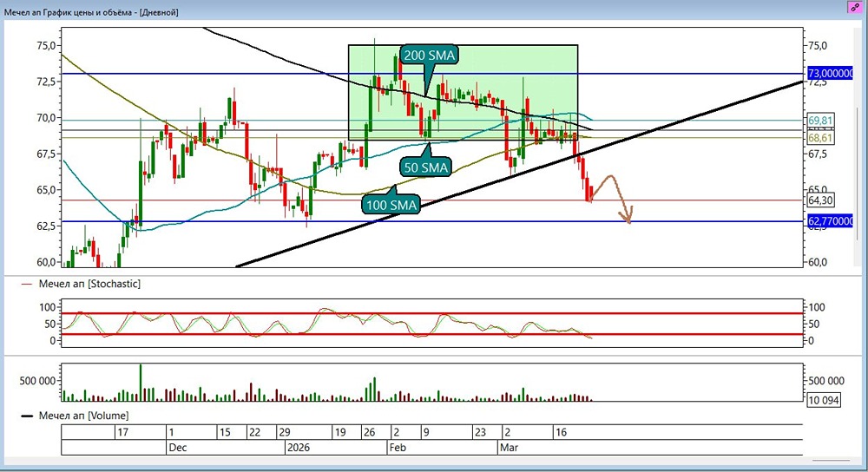
Task: Click the '19' date tick on the time axis
Action: [340, 432]
